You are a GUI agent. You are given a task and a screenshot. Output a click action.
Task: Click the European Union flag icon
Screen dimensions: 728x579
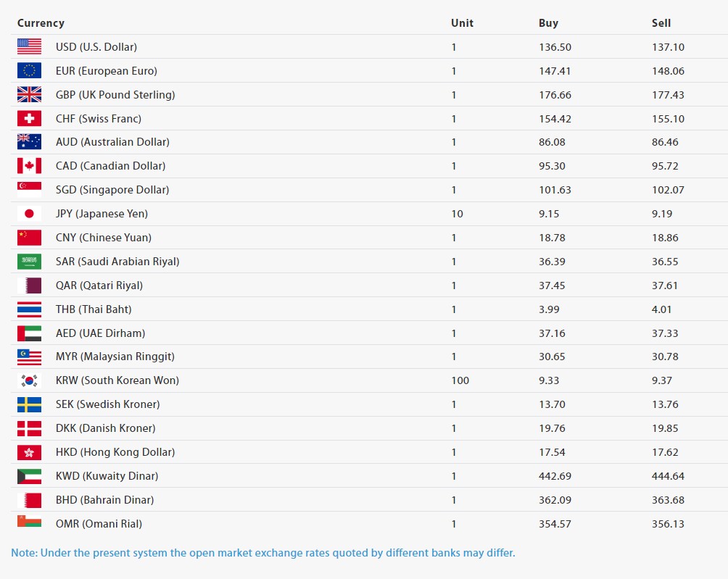coord(29,70)
